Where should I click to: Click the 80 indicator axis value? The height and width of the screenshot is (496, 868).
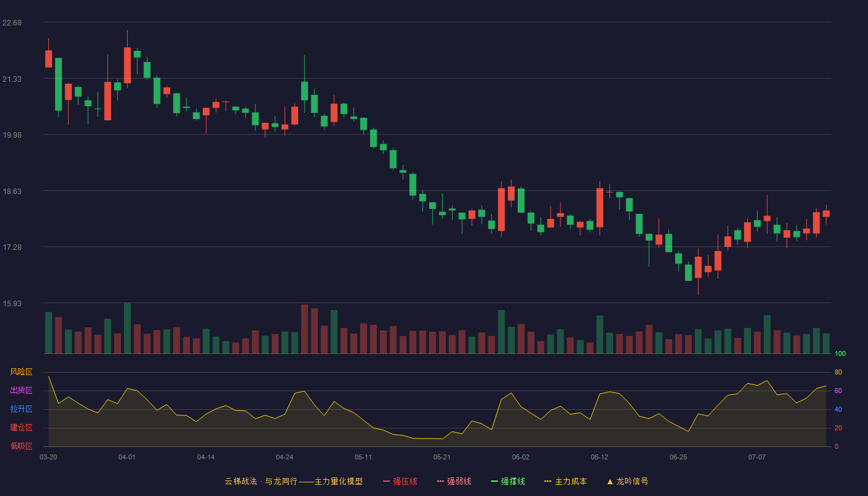tap(838, 372)
